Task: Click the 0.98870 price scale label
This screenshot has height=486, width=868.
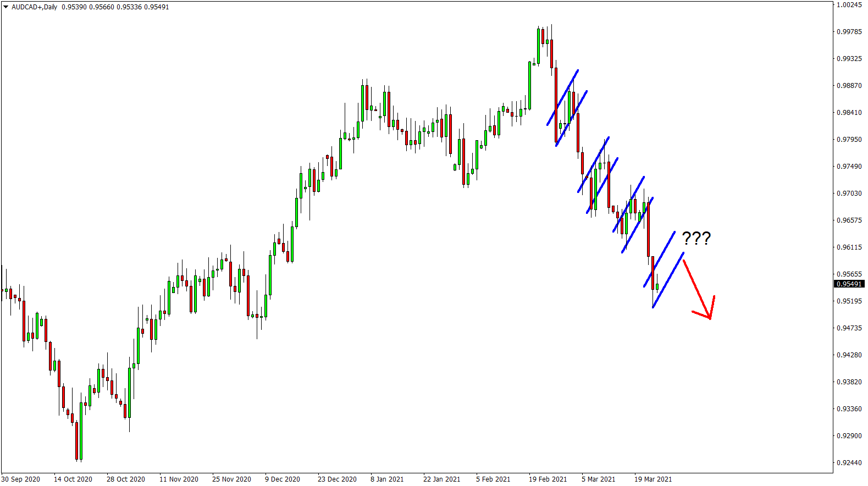Action: click(x=849, y=86)
